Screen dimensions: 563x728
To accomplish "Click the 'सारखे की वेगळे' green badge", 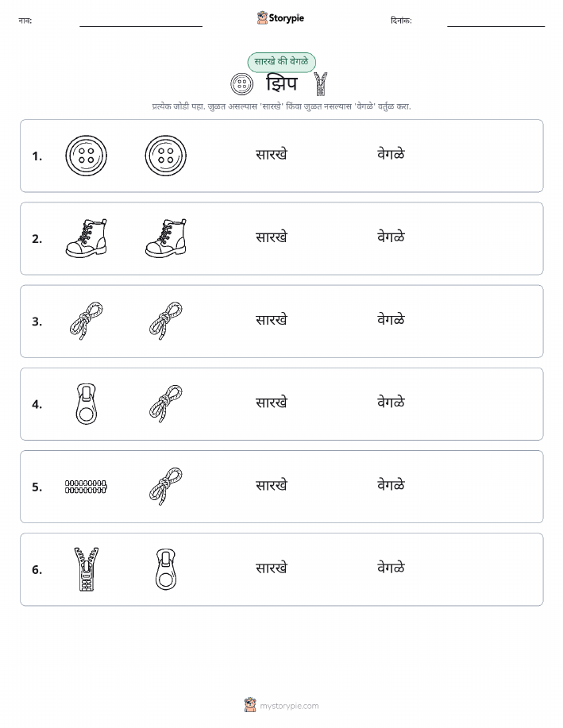I will (x=281, y=62).
